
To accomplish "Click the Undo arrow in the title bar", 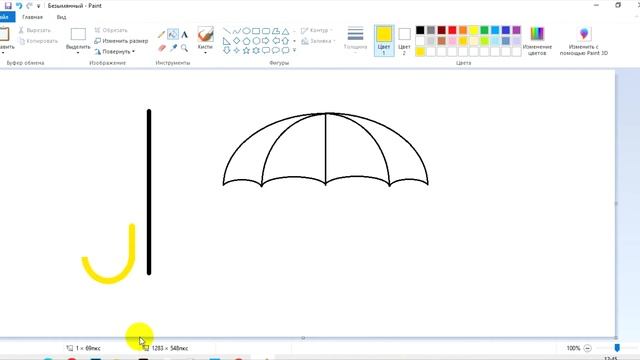I will point(19,6).
